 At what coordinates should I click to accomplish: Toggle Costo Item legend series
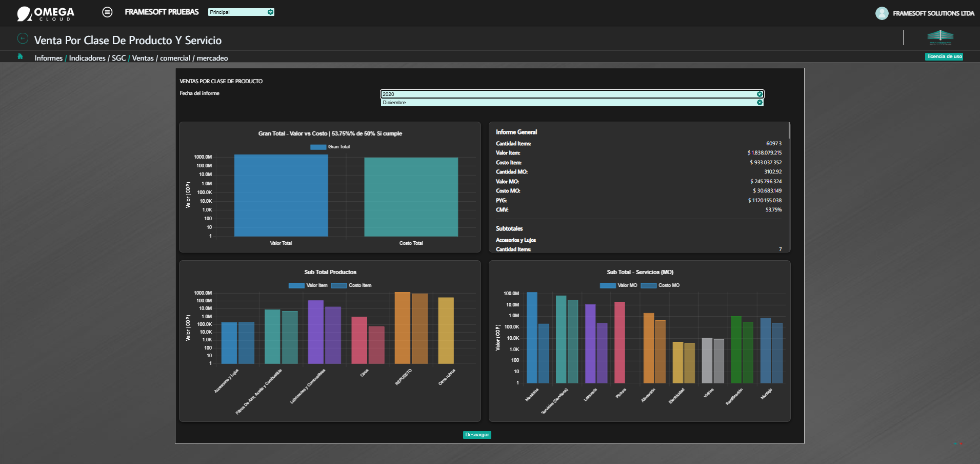(351, 285)
